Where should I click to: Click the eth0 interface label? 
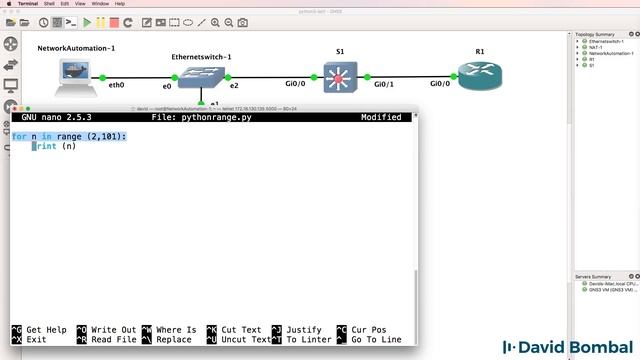coord(116,85)
